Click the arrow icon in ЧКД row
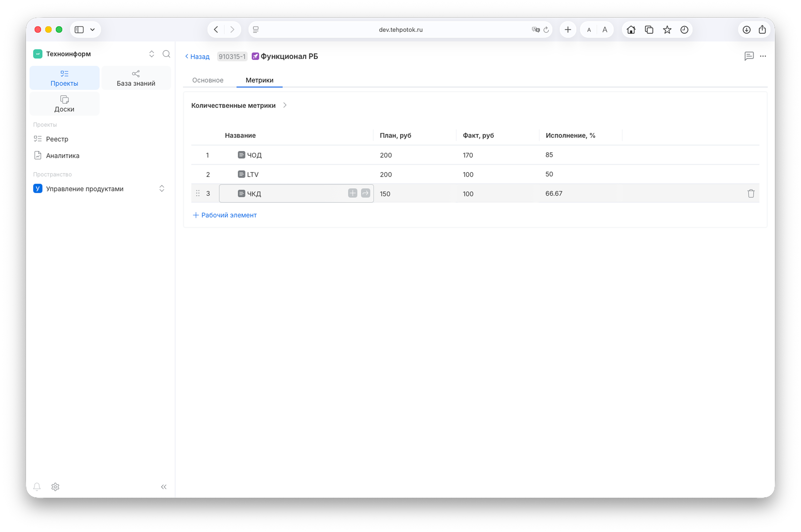The height and width of the screenshot is (532, 801). 365,193
